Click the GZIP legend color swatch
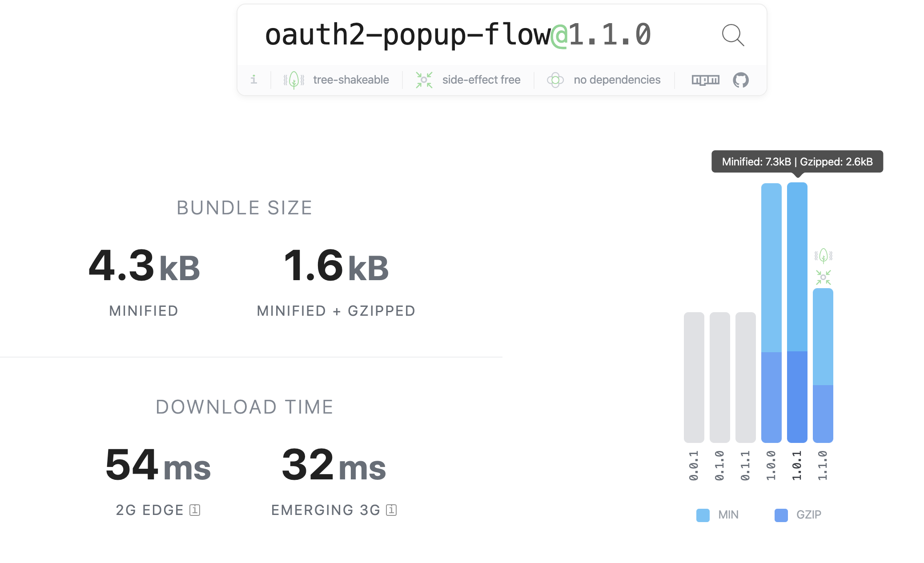This screenshot has width=924, height=563. coord(781,515)
